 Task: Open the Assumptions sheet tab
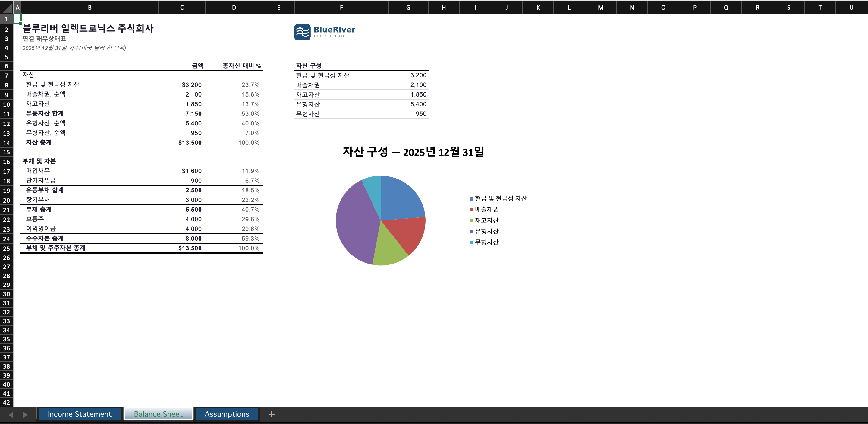coord(227,414)
